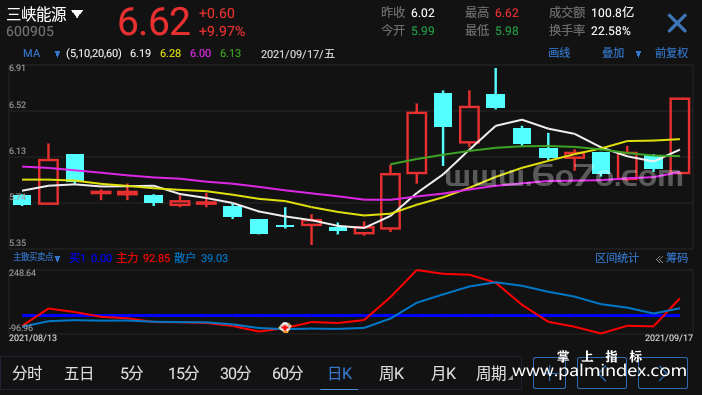The image size is (702, 395).
Task: Activate the 画线 drawing tool
Action: (x=559, y=53)
